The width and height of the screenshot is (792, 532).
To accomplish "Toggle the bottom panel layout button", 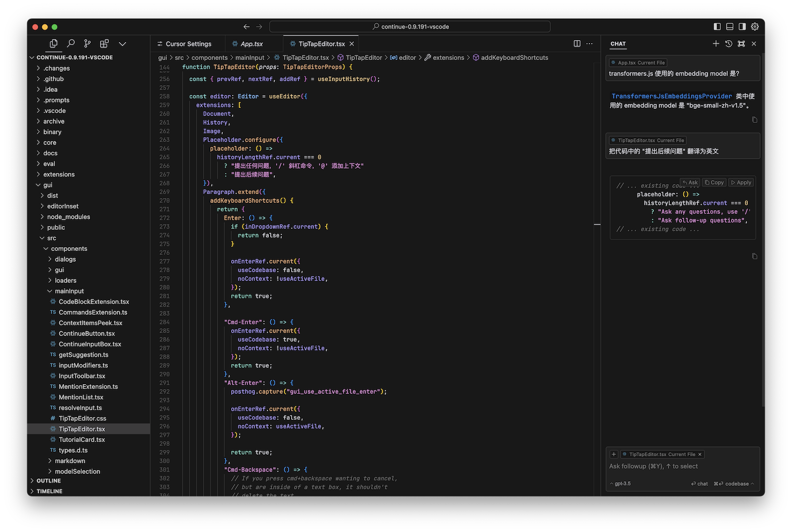I will [730, 27].
